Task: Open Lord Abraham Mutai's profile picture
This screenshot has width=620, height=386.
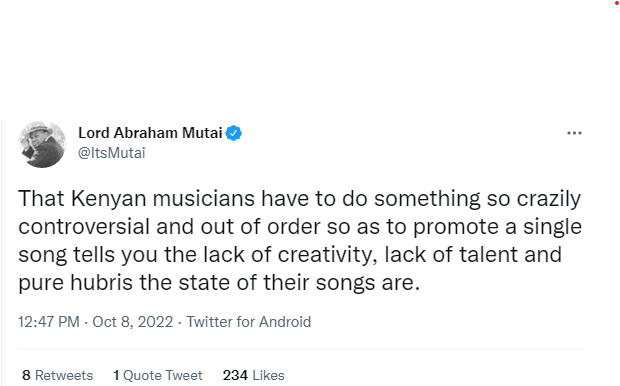Action: tap(42, 144)
